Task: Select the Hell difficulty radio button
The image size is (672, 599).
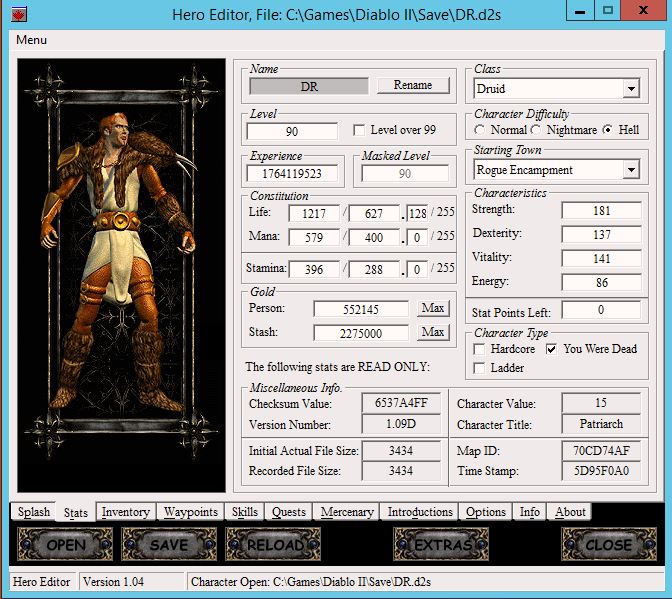Action: pos(607,130)
